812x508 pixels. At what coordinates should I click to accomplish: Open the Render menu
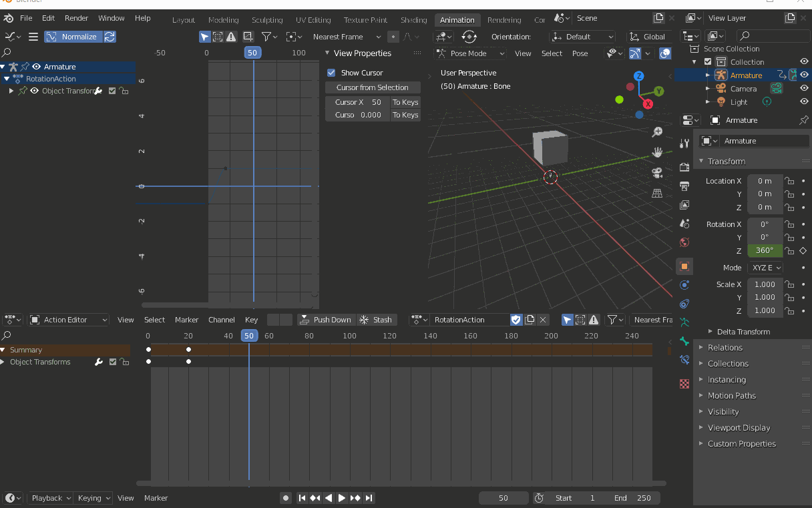tap(76, 18)
